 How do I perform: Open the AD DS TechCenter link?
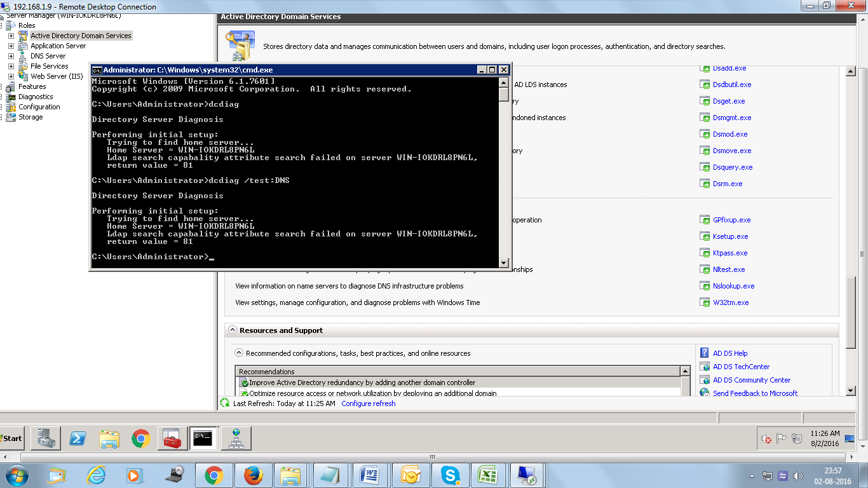pyautogui.click(x=741, y=367)
